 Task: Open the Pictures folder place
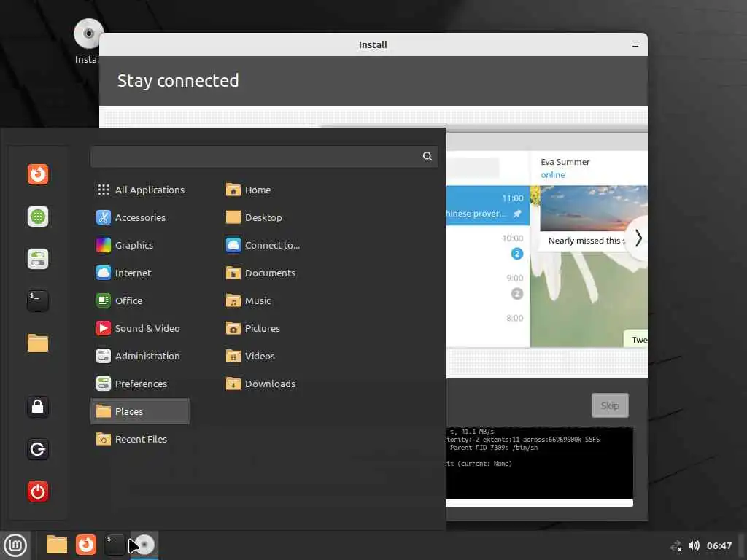(253, 328)
